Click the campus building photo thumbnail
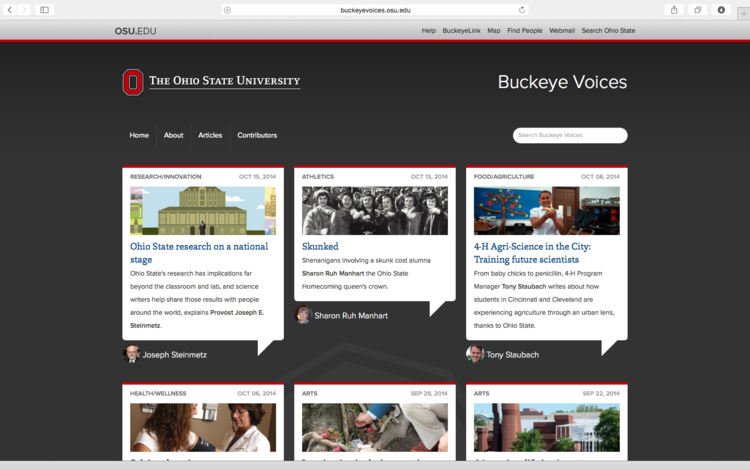The height and width of the screenshot is (469, 750). (x=547, y=427)
